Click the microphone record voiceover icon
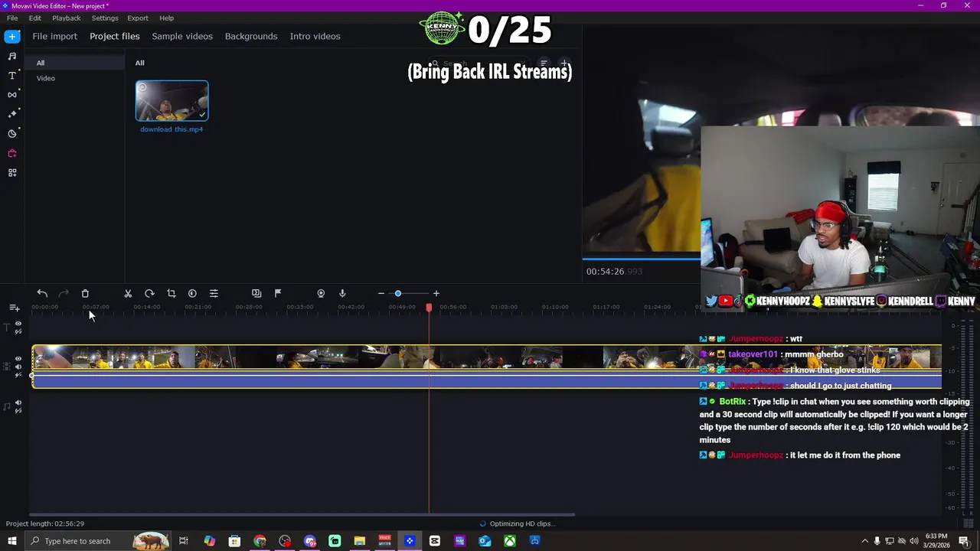The image size is (980, 551). point(342,293)
